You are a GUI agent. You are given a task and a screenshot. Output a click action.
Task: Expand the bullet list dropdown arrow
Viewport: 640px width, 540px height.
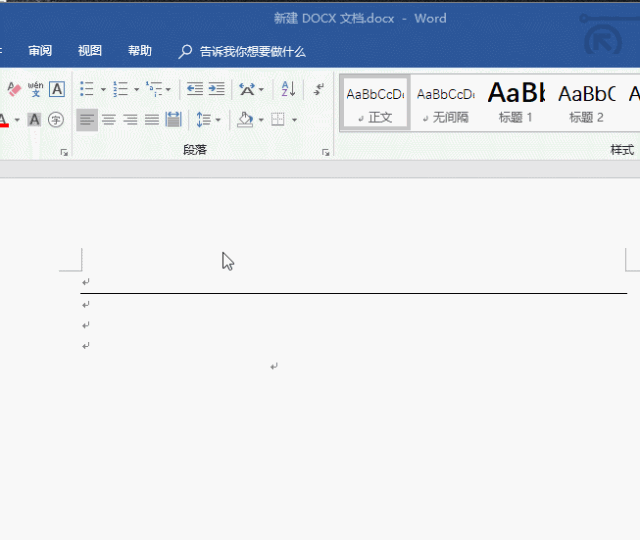coord(103,89)
